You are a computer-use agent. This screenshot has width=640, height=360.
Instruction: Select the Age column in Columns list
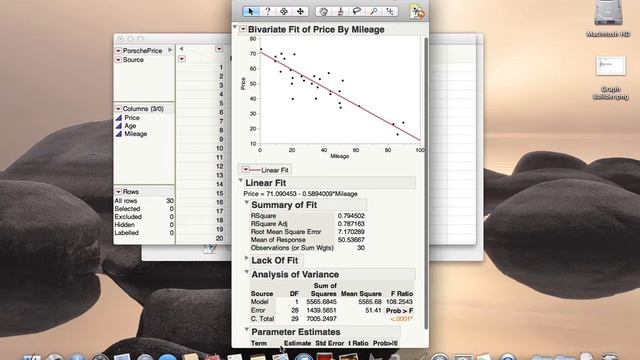tap(130, 126)
